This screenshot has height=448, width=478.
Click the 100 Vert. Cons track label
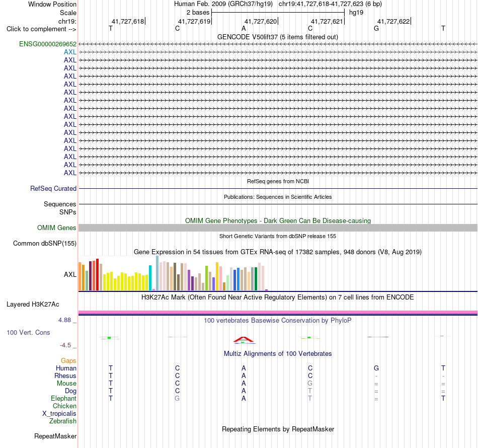(28, 332)
